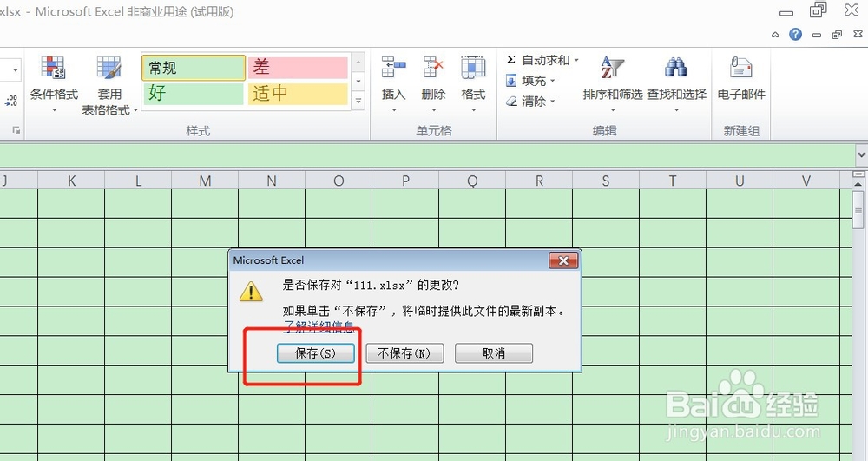The height and width of the screenshot is (461, 868).
Task: Open Excel Help question mark icon
Action: click(795, 35)
